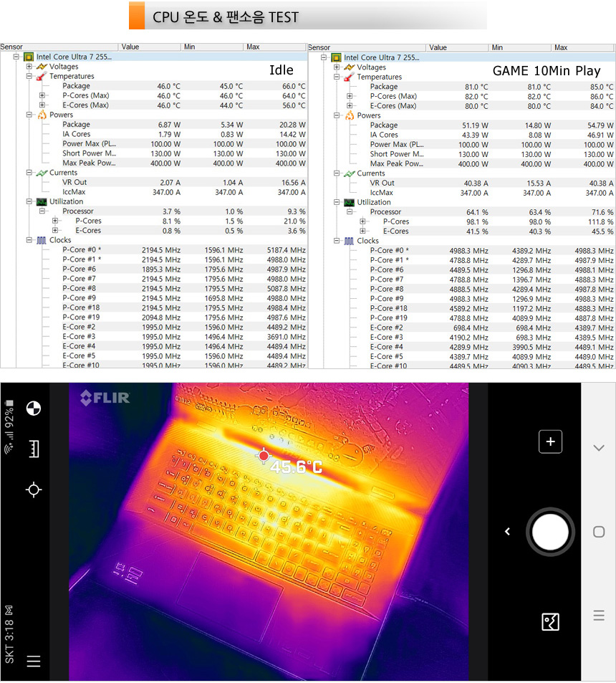This screenshot has width=616, height=683.
Task: Tap the Android down chevron navigation icon
Action: pyautogui.click(x=599, y=448)
